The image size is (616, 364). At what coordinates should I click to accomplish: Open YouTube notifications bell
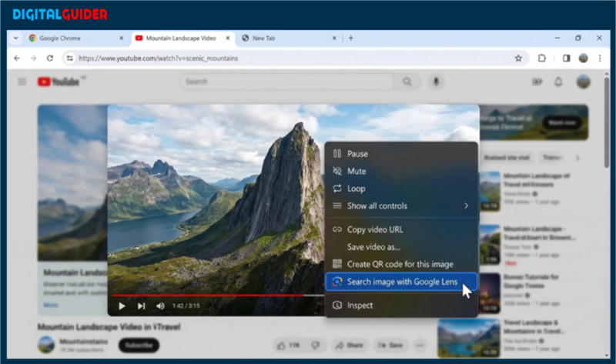click(x=558, y=82)
